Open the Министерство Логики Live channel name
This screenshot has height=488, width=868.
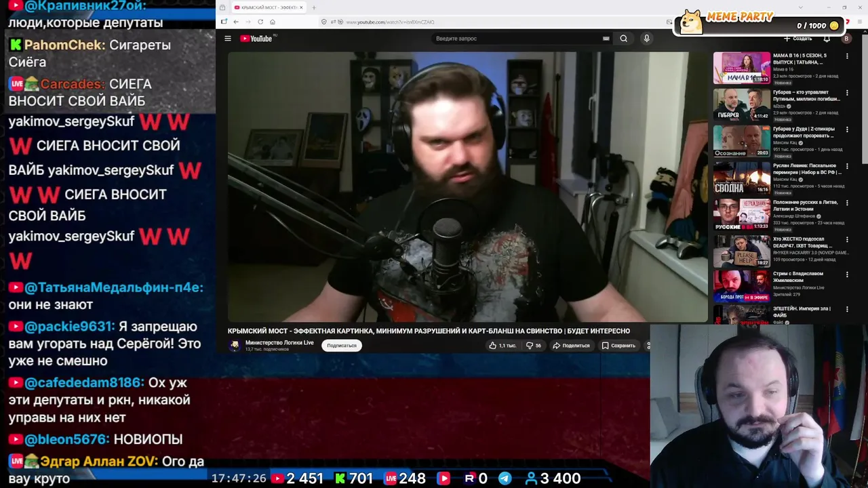(x=279, y=343)
